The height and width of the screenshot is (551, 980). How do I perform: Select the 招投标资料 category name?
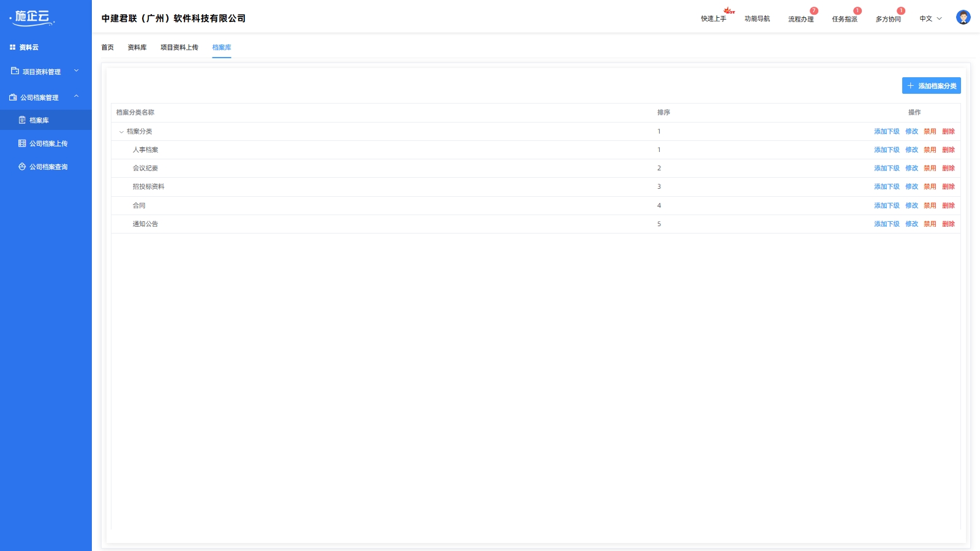(148, 186)
